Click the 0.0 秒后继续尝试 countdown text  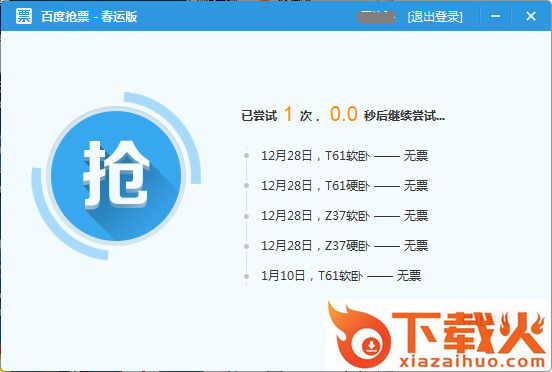click(x=387, y=114)
